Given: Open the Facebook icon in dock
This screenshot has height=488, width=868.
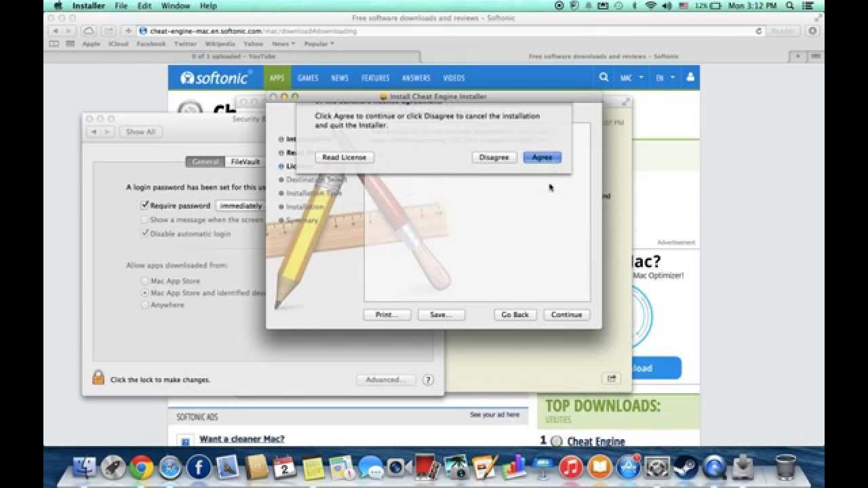Looking at the screenshot, I should tap(199, 467).
